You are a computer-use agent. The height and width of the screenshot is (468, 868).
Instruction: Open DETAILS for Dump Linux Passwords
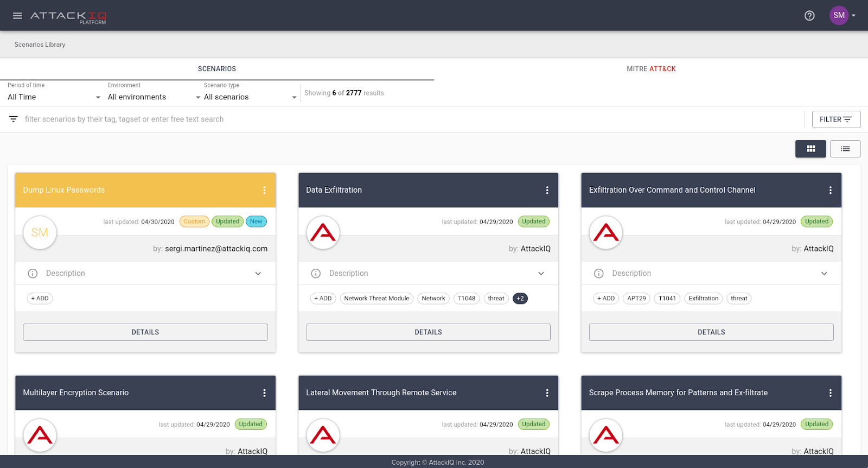pos(145,332)
